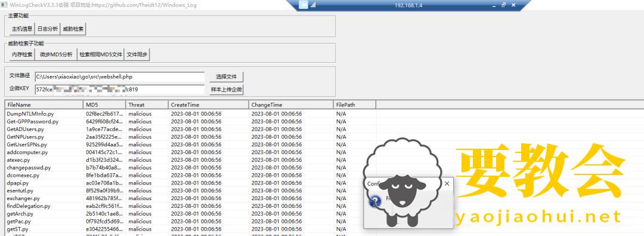Click MD5 value d1b3f23d324...
The width and height of the screenshot is (644, 236).
[104, 160]
